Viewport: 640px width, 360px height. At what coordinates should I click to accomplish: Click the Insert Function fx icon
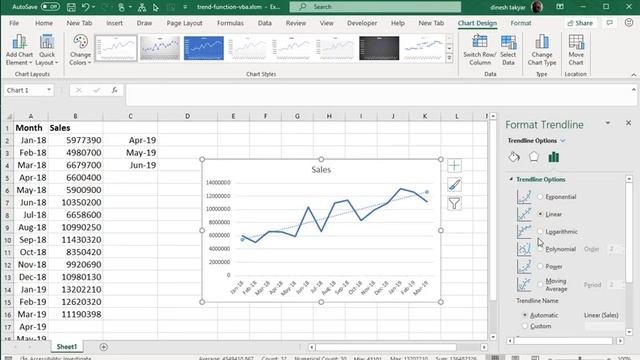[x=115, y=90]
